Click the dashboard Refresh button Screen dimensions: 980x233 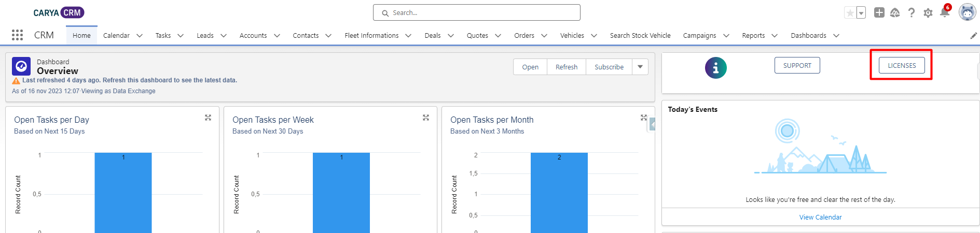pyautogui.click(x=567, y=67)
